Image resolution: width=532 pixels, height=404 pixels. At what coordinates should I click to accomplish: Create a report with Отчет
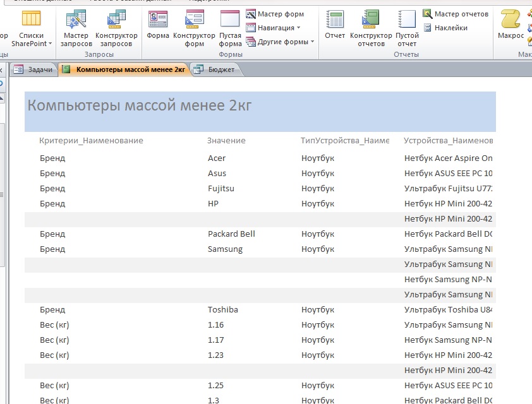pos(335,25)
